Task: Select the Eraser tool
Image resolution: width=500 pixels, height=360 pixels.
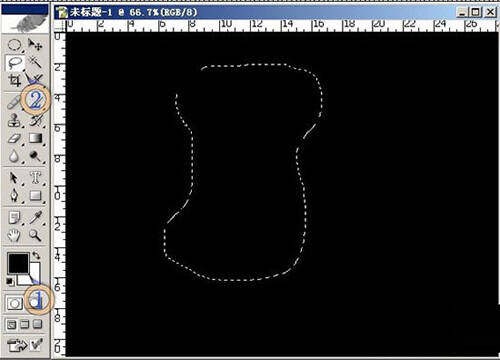Action: click(x=14, y=138)
